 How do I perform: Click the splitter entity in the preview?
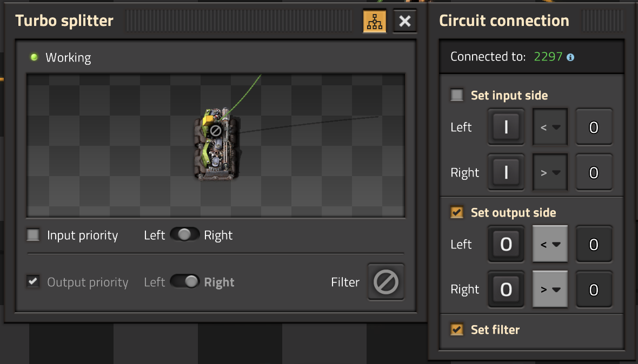point(215,145)
